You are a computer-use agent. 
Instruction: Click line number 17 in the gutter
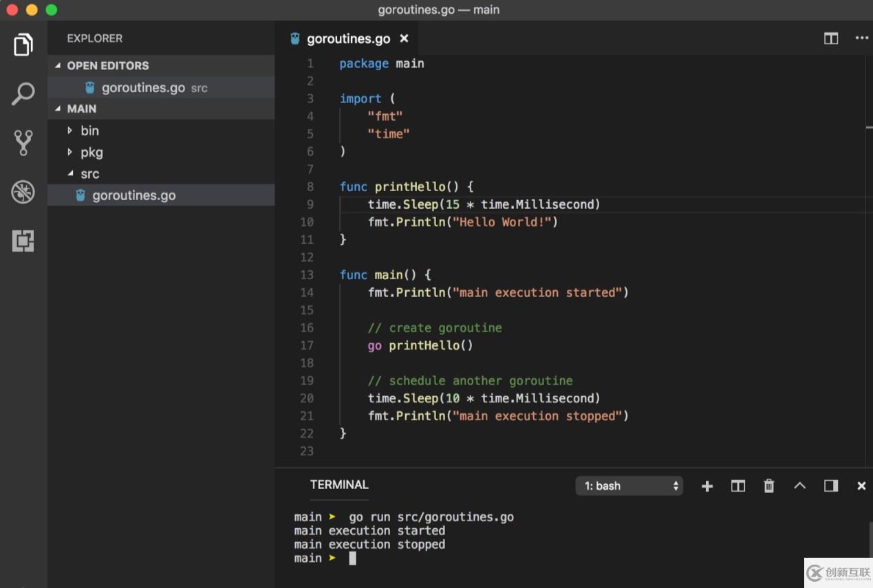[x=307, y=345]
